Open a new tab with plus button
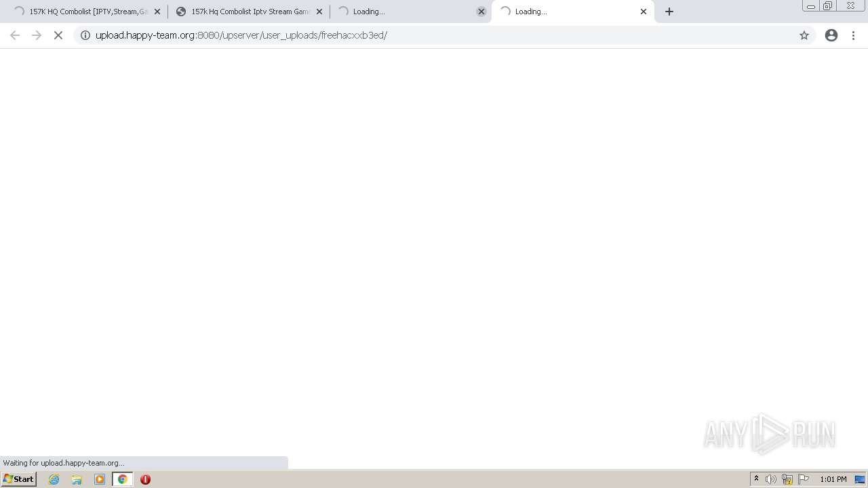The image size is (868, 488). [669, 12]
